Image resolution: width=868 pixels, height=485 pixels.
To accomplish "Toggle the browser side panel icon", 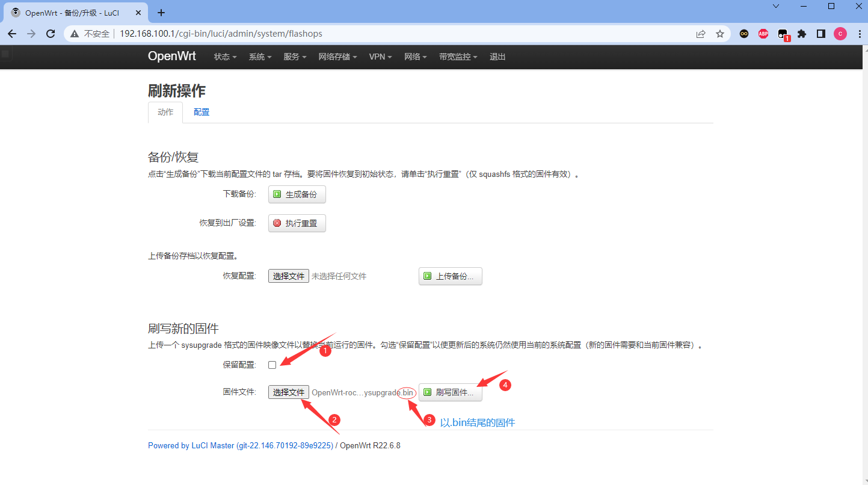I will [x=821, y=34].
